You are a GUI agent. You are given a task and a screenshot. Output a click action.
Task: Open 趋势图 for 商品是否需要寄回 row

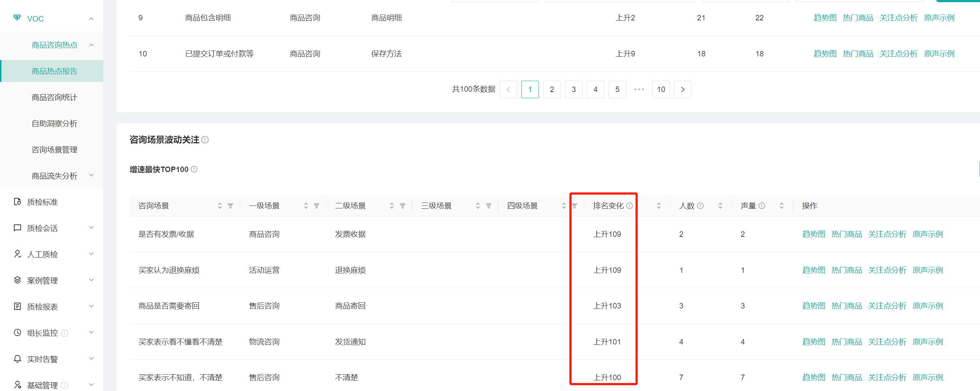click(x=813, y=306)
